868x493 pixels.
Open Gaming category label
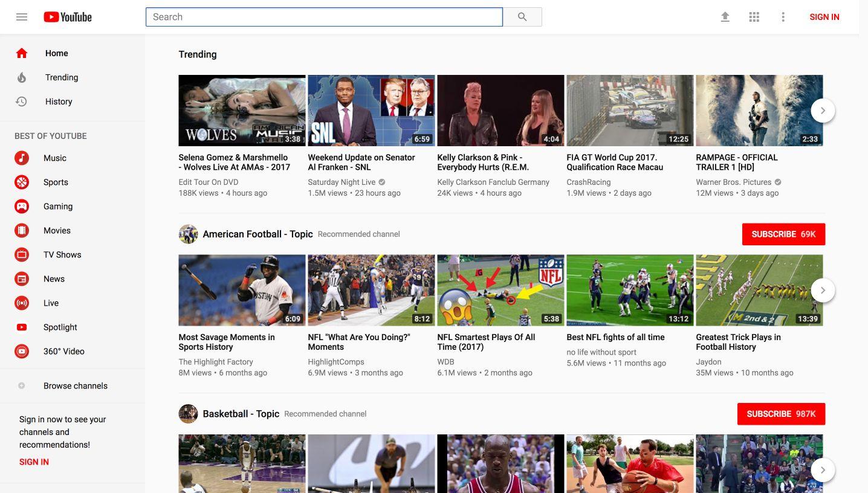coord(58,206)
